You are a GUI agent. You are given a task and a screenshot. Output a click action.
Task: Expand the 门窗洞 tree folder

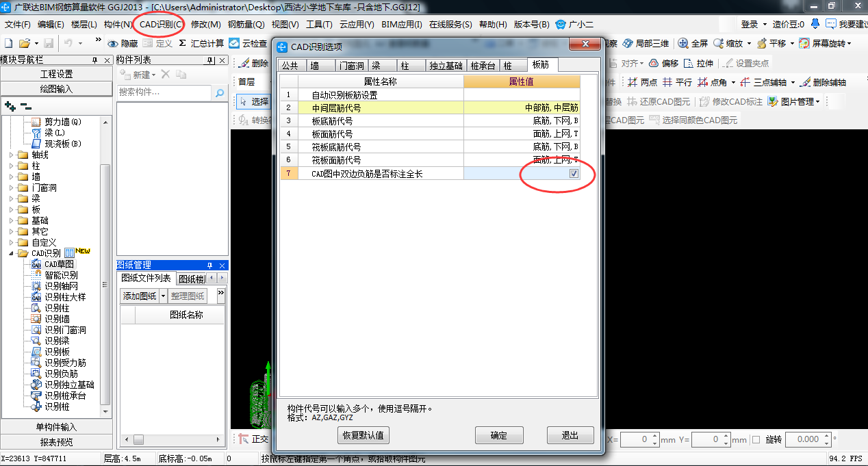point(12,187)
